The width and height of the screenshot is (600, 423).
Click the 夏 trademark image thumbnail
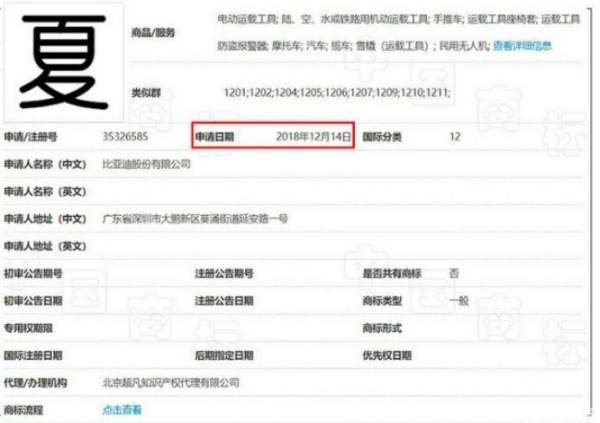(64, 61)
